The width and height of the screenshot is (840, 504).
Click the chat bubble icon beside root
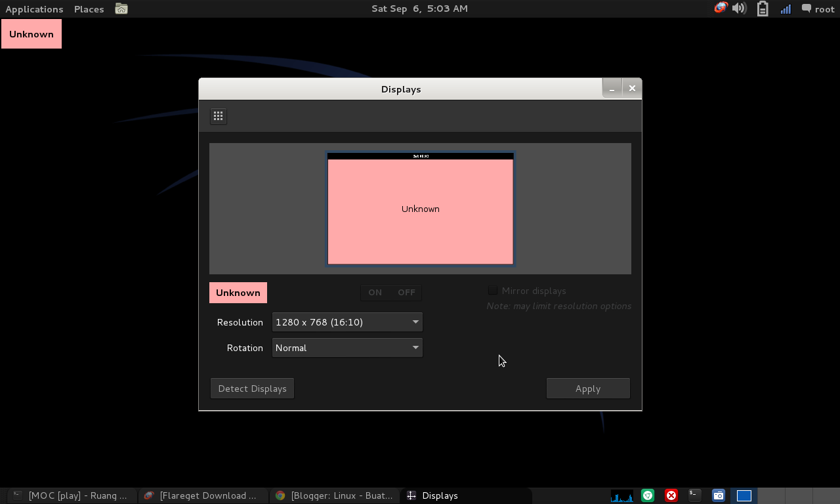tap(807, 9)
